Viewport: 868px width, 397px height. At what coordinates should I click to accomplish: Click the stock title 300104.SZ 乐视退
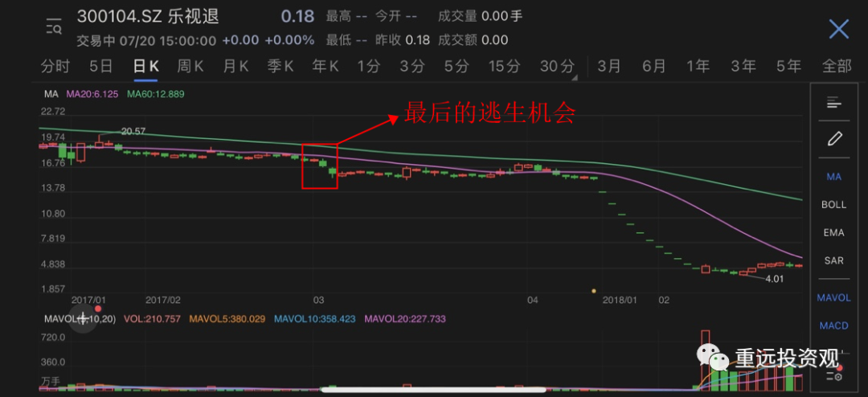[148, 17]
